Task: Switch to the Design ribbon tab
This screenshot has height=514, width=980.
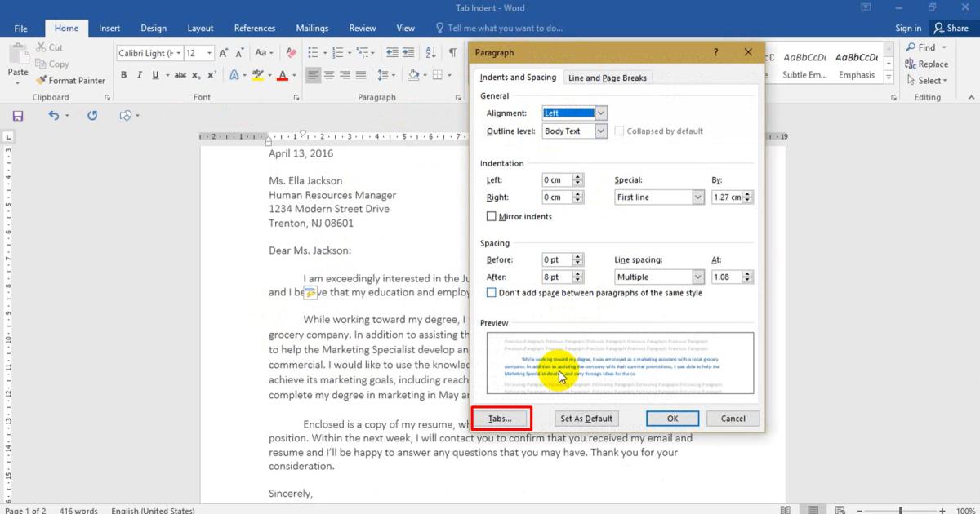Action: point(154,29)
